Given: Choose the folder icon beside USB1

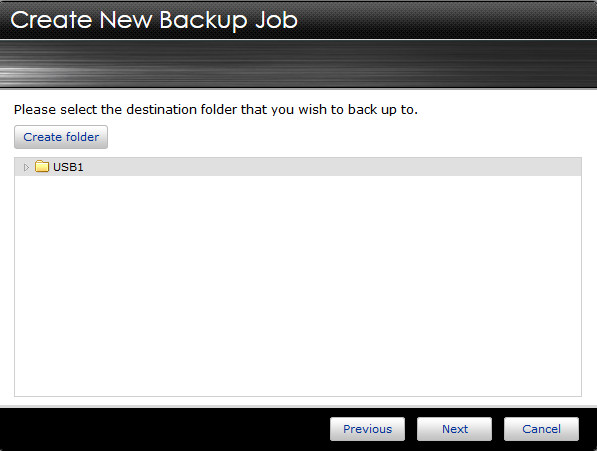Looking at the screenshot, I should [42, 166].
